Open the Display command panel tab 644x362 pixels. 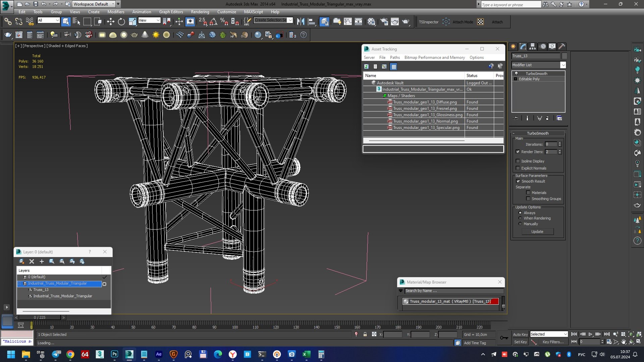pyautogui.click(x=552, y=46)
